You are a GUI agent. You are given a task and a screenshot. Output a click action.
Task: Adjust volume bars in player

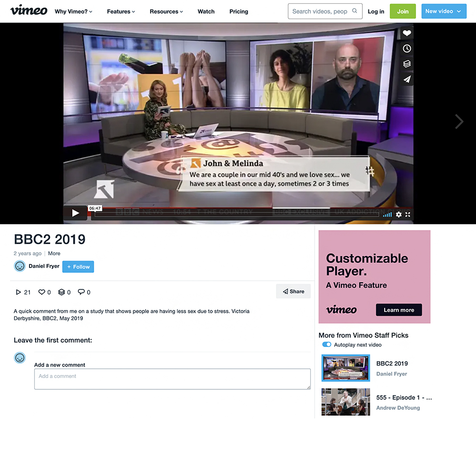387,214
